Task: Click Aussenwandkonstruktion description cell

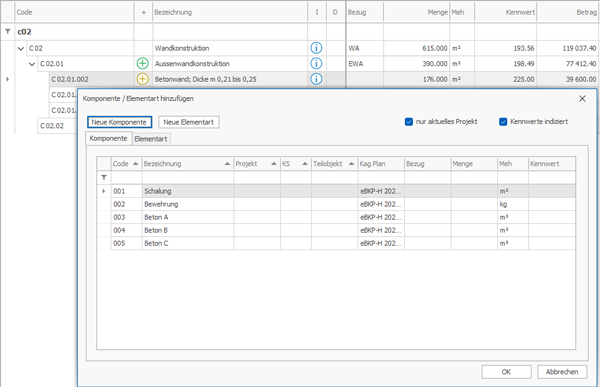Action: pyautogui.click(x=230, y=64)
